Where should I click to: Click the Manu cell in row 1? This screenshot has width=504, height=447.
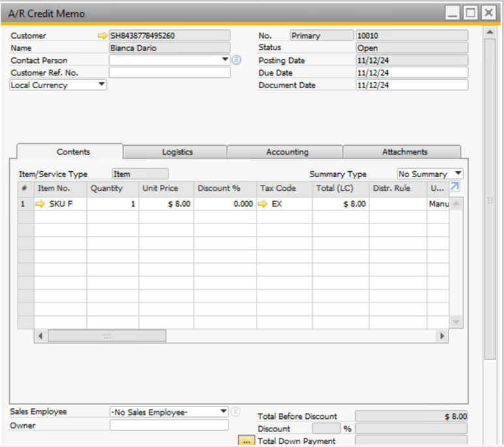[x=439, y=204]
